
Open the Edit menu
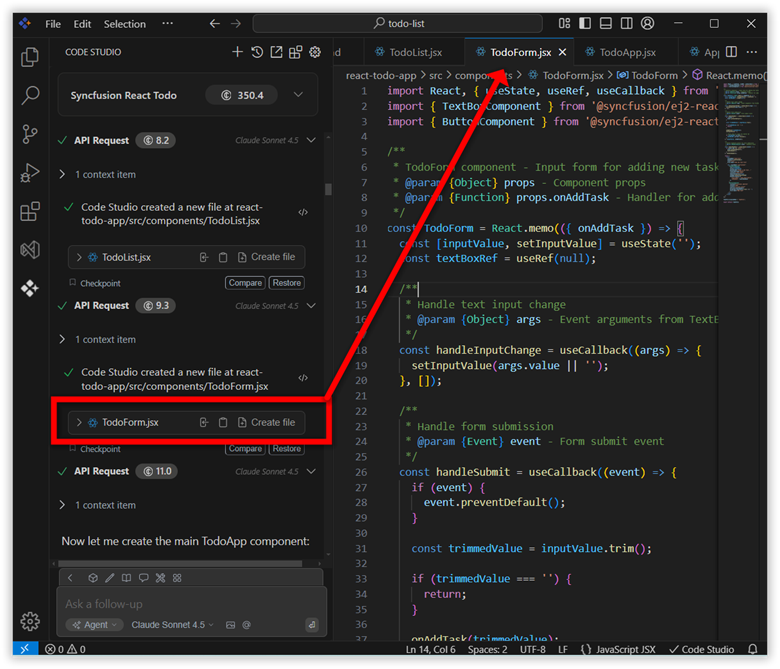tap(82, 24)
